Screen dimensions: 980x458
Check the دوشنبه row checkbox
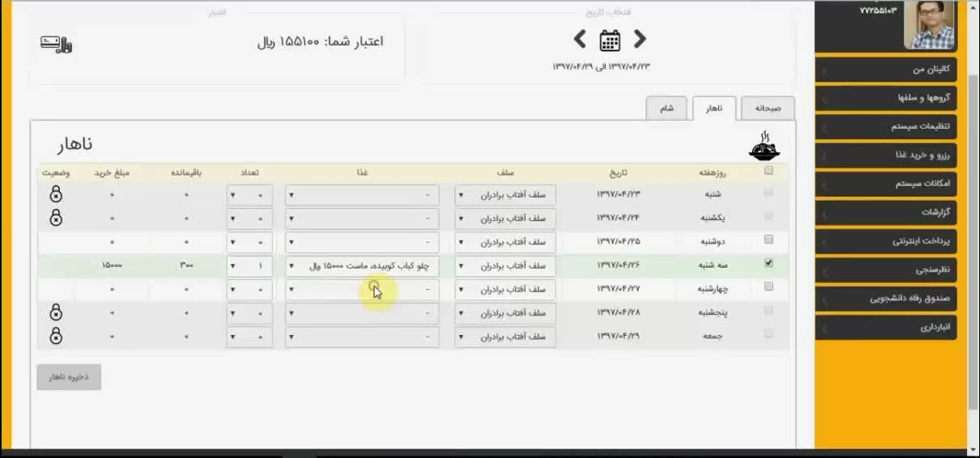[768, 240]
